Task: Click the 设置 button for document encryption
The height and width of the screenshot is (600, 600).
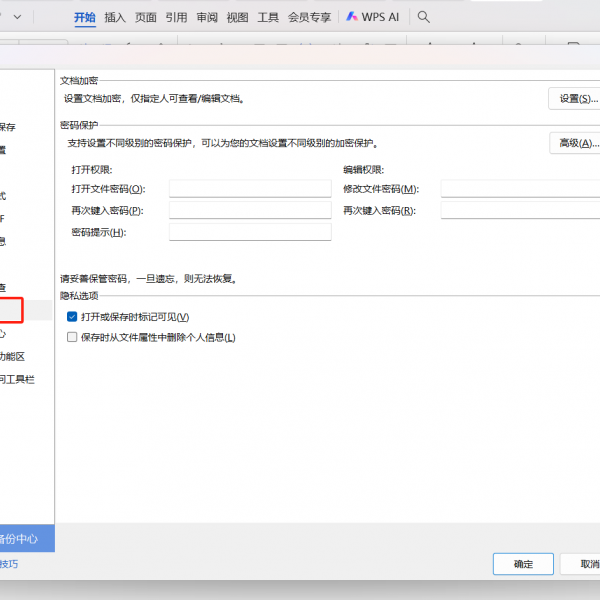Action: pos(575,98)
